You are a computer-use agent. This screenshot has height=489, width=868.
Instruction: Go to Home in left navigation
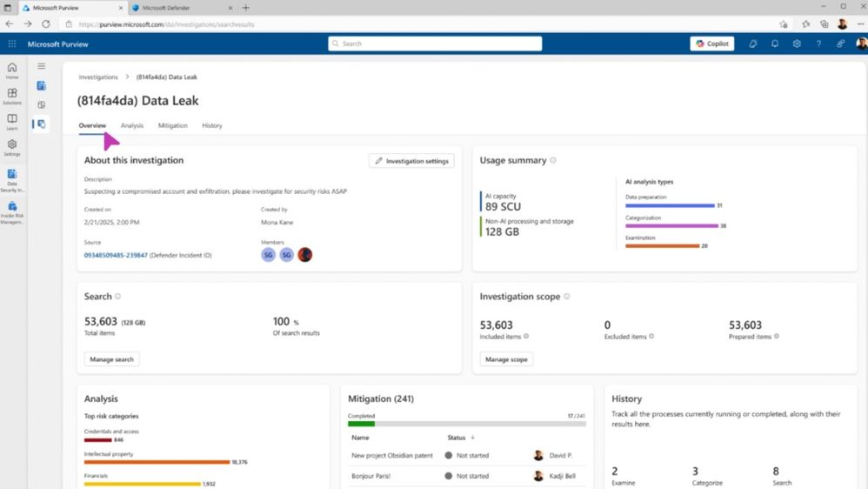(x=12, y=70)
